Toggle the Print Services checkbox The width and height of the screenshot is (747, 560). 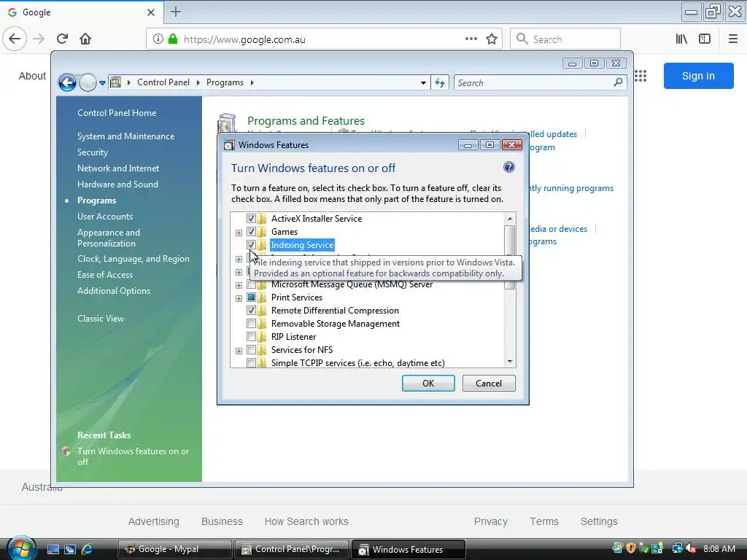coord(251,297)
